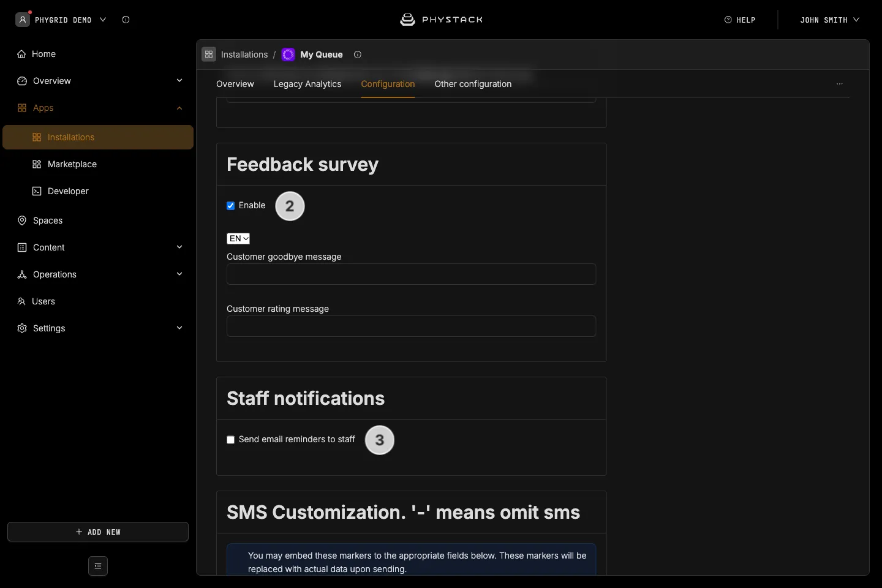Screen dimensions: 882x588
Task: Click the purple My Queue app icon
Action: (x=288, y=55)
